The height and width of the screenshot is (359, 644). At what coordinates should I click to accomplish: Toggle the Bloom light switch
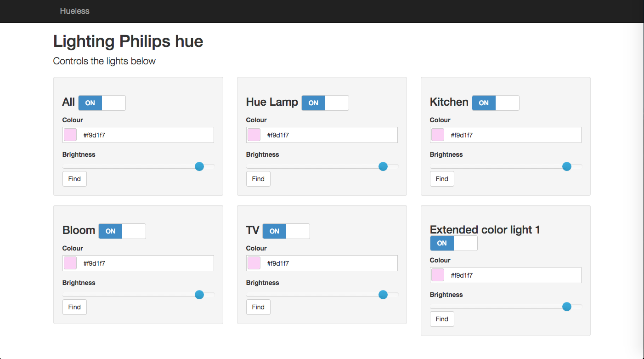click(122, 231)
